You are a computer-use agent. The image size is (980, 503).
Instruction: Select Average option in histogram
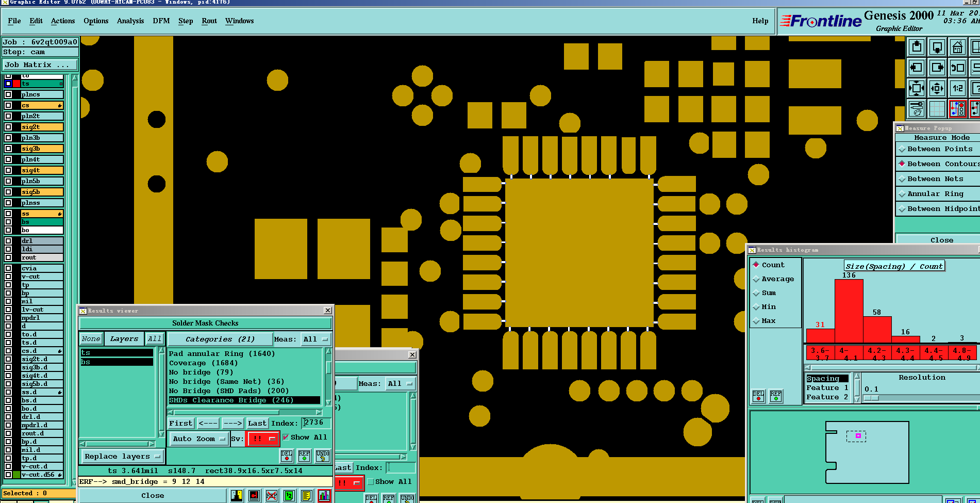774,279
